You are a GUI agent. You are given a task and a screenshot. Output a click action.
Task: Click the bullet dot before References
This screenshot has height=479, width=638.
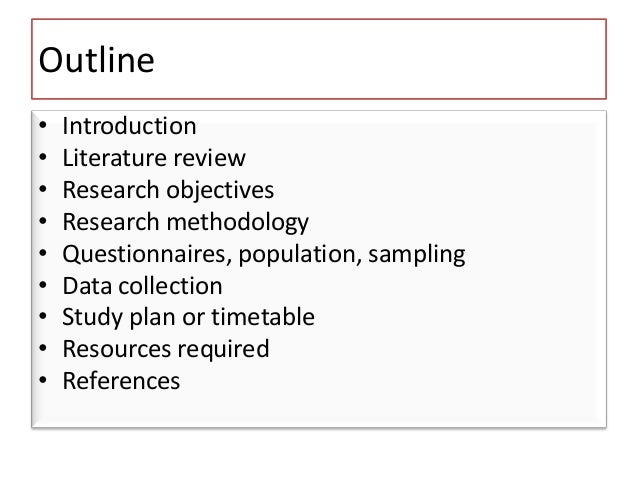43,380
